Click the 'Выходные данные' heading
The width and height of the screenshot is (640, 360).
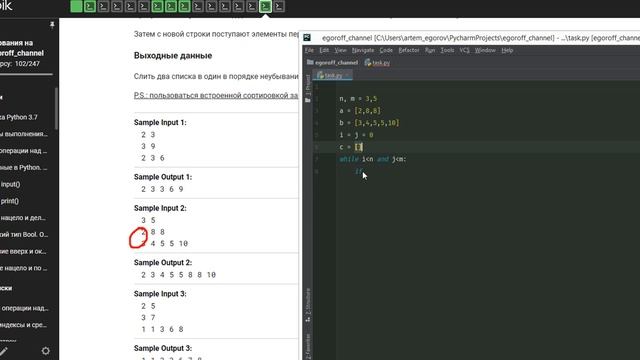(x=173, y=56)
